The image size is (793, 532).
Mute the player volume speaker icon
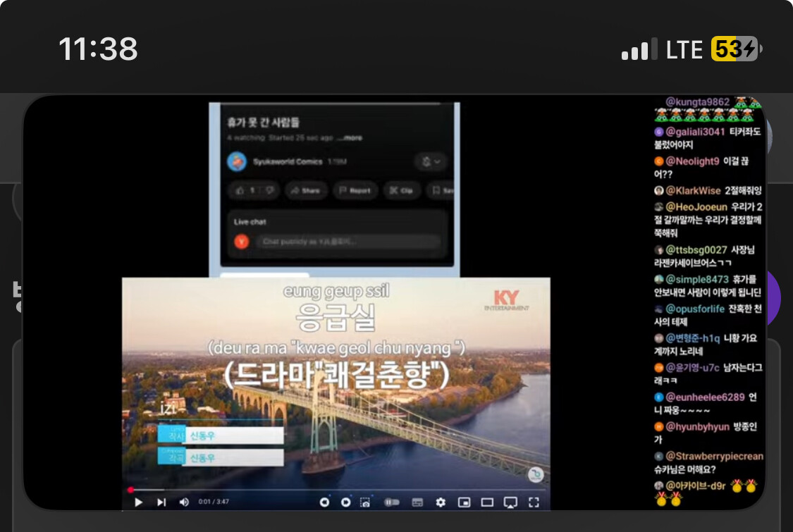tap(184, 502)
